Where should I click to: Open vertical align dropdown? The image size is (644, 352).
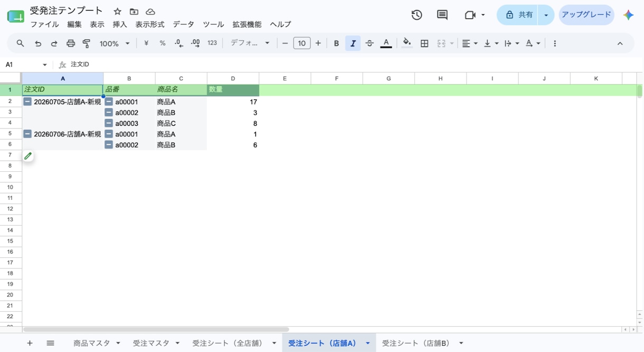(x=491, y=43)
